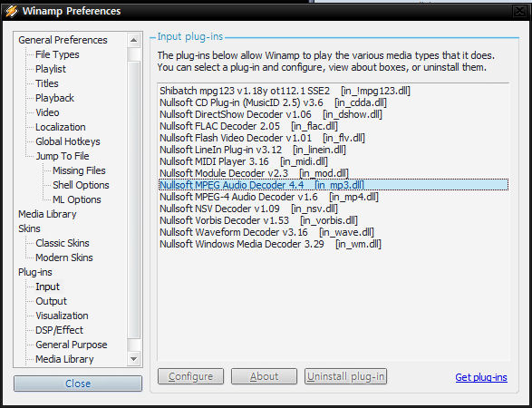
Task: Select General Preferences in the tree
Action: [63, 40]
